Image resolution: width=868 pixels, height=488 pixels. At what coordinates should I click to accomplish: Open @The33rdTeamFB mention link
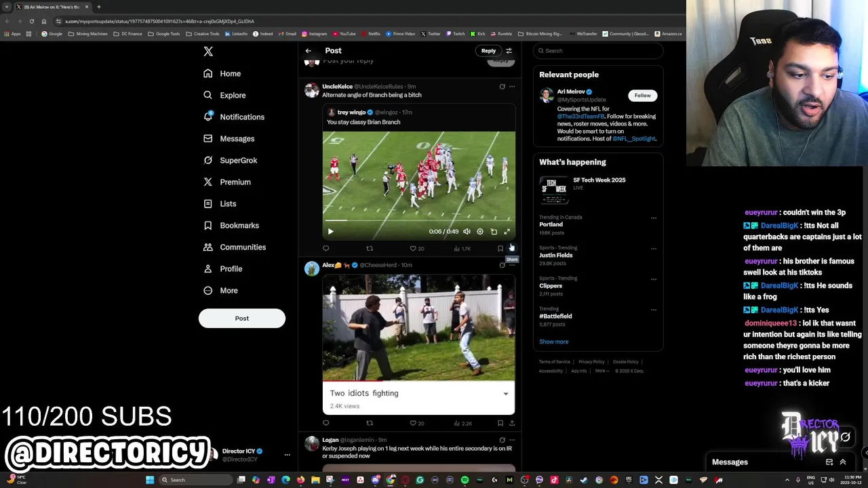(x=580, y=117)
